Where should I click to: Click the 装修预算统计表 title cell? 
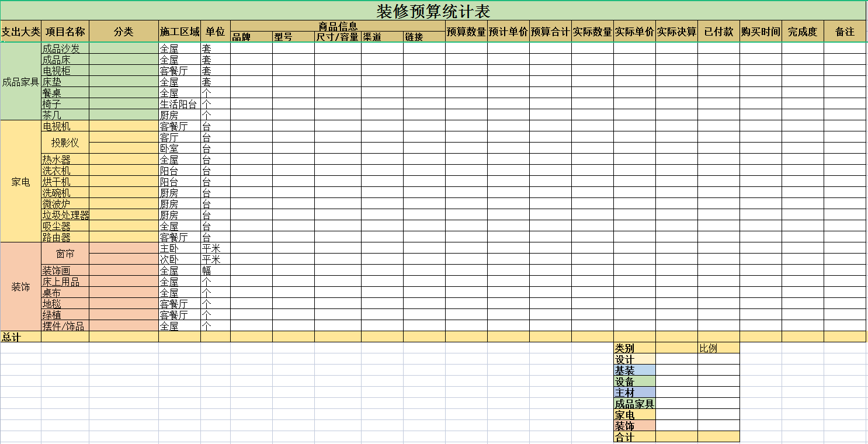tap(433, 11)
